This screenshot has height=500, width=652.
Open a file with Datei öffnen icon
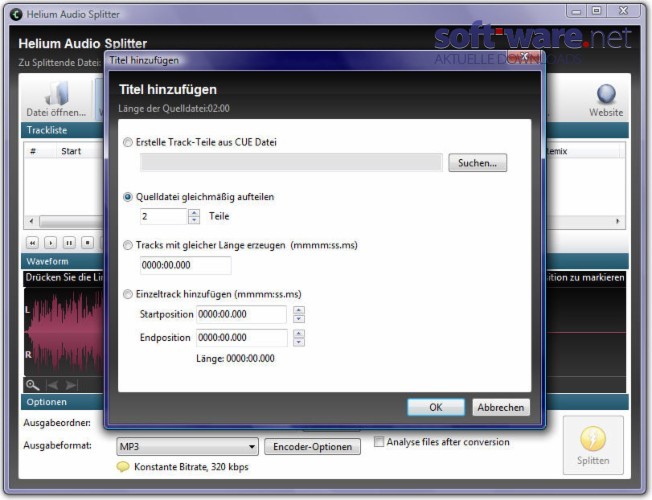56,98
